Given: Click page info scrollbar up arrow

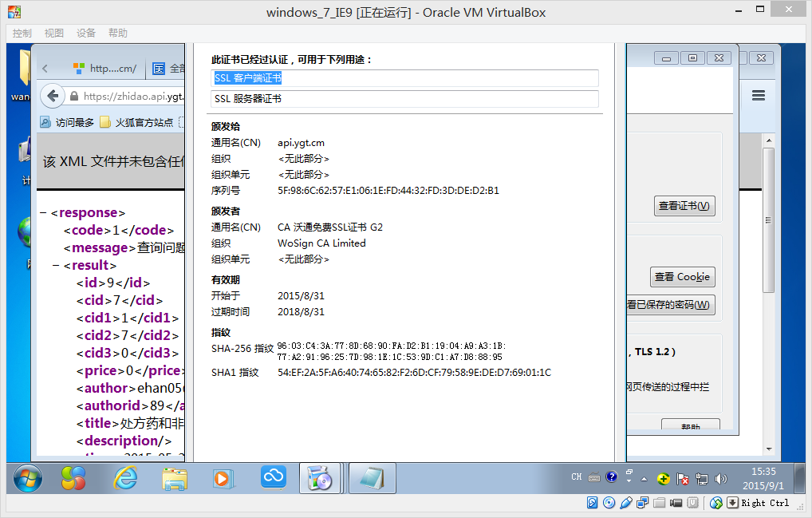Looking at the screenshot, I should (x=769, y=140).
